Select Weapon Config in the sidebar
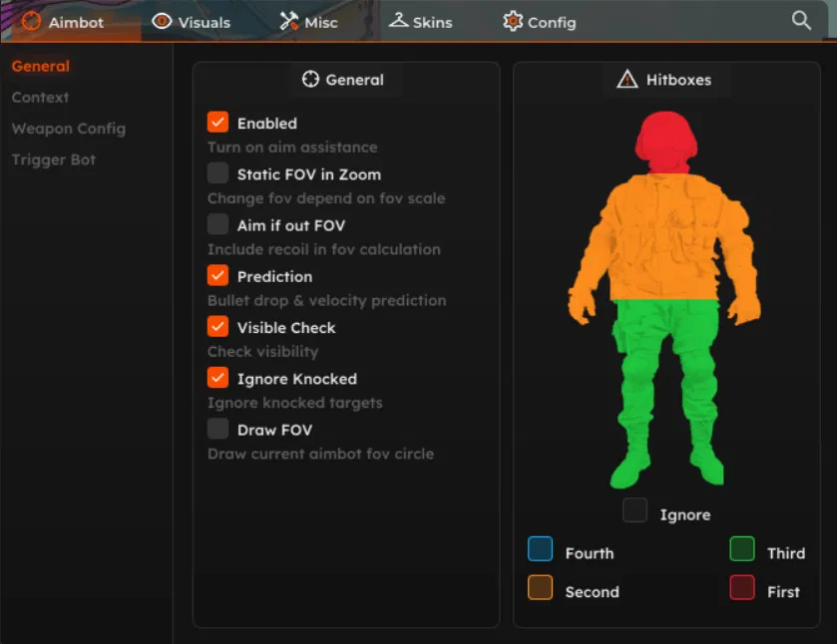This screenshot has width=837, height=644. pos(68,129)
